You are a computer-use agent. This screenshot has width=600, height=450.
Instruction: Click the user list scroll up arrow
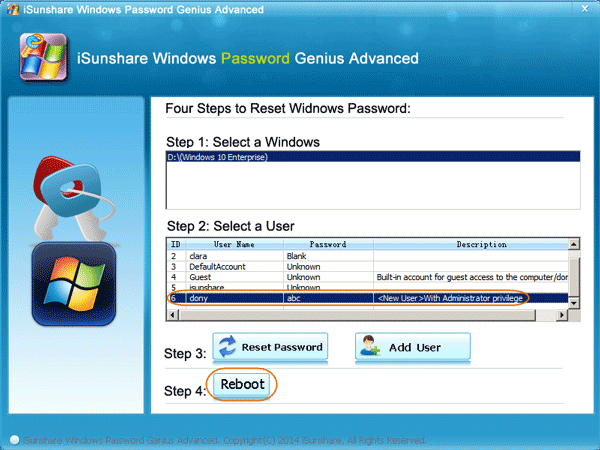[x=574, y=244]
